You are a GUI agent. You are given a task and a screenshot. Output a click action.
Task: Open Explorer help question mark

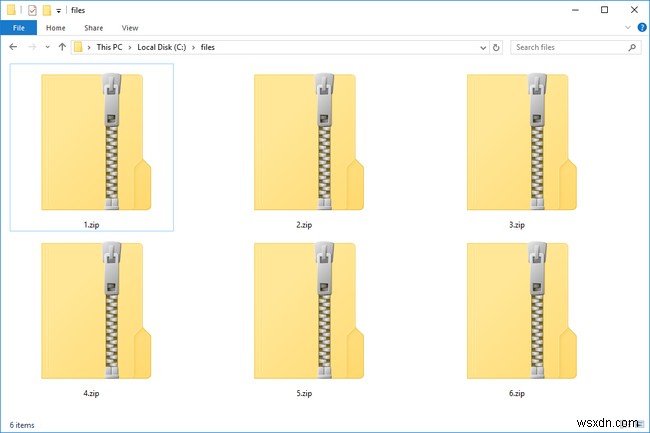[642, 27]
